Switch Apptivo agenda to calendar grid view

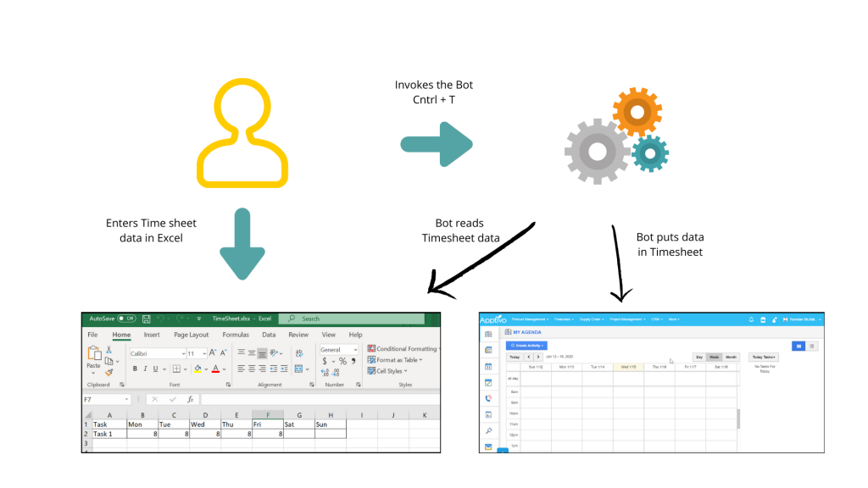coord(798,347)
